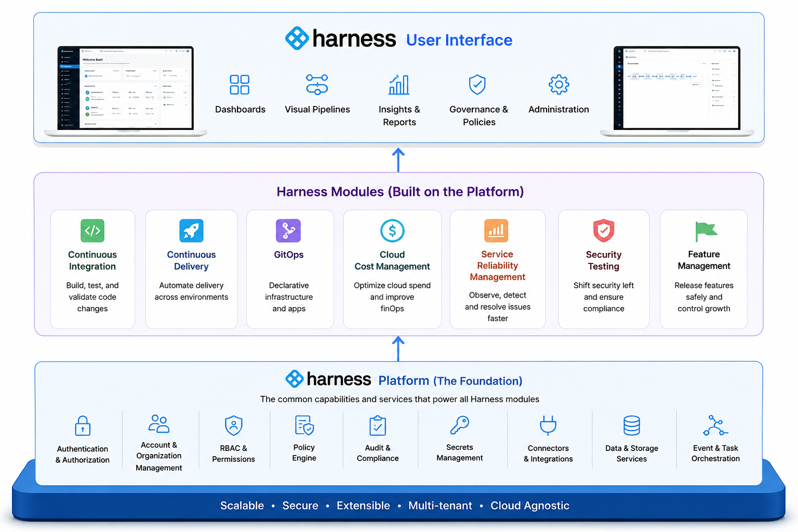Click the Harness logo in Platform section

click(x=328, y=379)
